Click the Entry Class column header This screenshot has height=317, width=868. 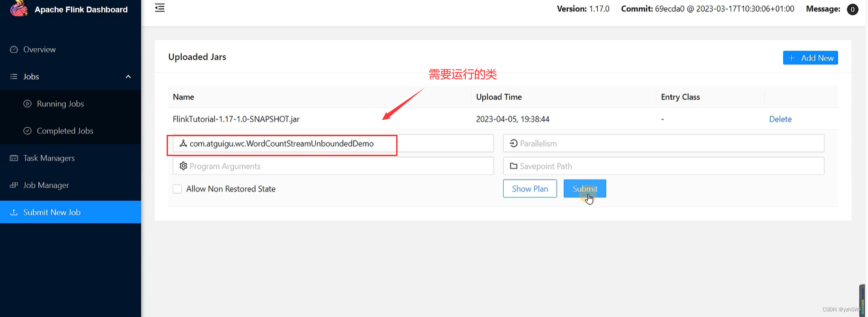[681, 97]
